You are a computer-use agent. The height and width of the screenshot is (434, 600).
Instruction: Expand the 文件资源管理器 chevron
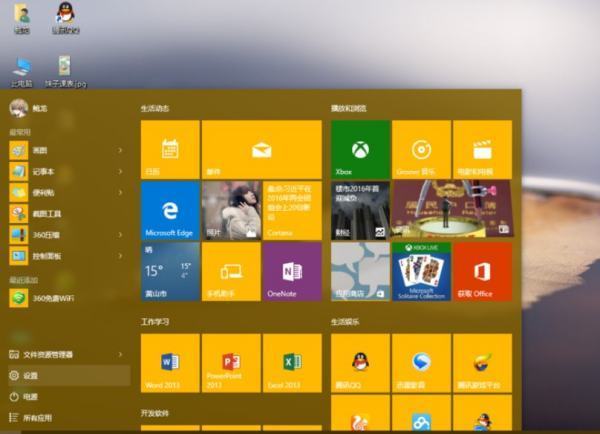pyautogui.click(x=120, y=355)
